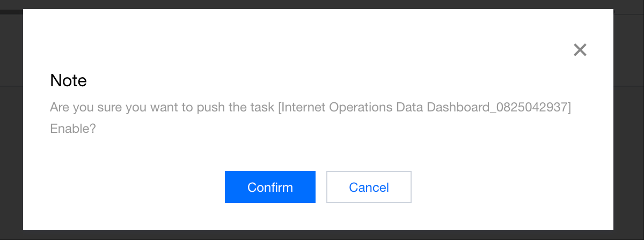Click the "Enable?" text line
The width and height of the screenshot is (644, 240).
click(73, 129)
